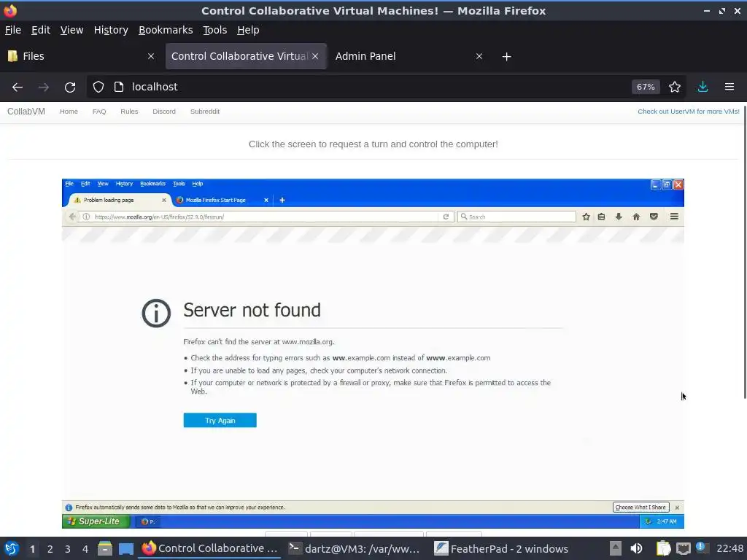Click the site info icon in VM URL bar

coord(86,217)
